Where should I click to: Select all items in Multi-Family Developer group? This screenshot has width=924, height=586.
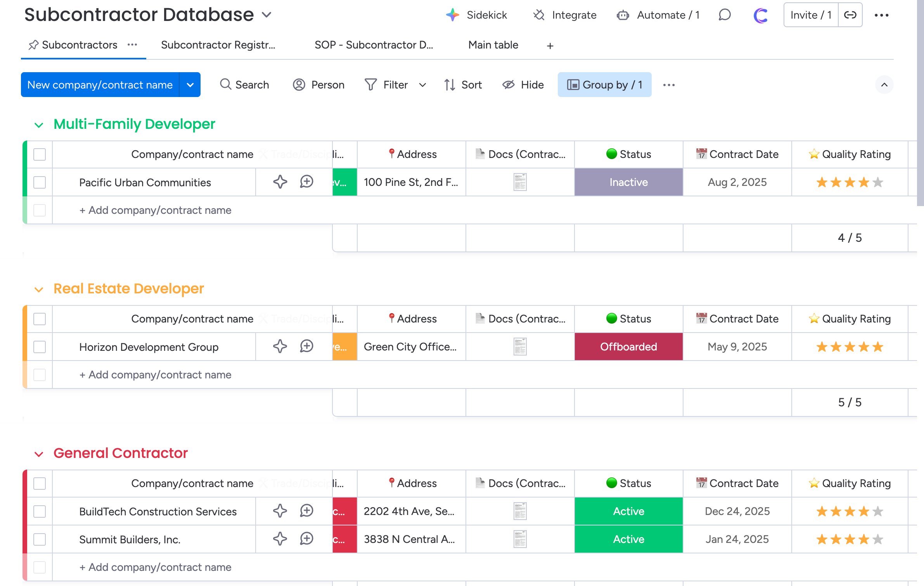pos(40,154)
